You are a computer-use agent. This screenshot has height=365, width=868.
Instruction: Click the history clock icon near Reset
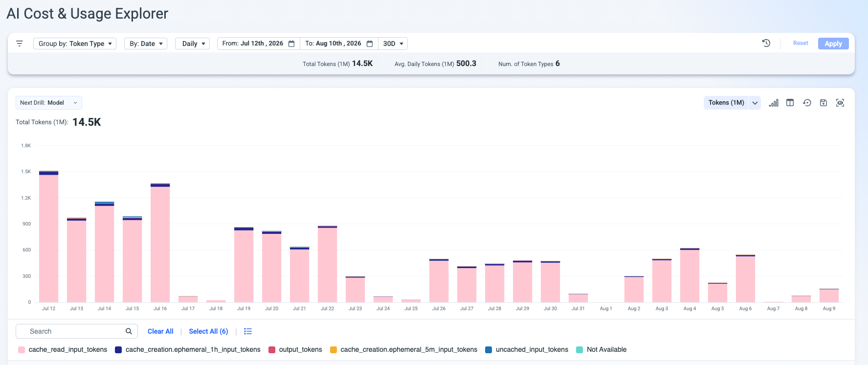tap(766, 43)
